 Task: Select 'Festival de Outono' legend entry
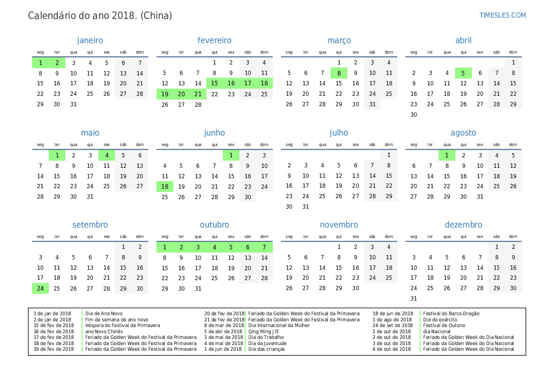(x=444, y=326)
